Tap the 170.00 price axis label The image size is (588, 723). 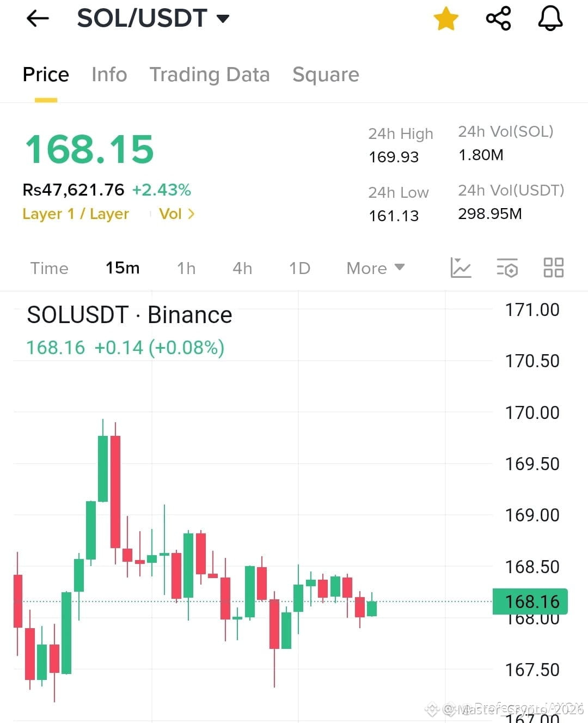click(x=532, y=412)
